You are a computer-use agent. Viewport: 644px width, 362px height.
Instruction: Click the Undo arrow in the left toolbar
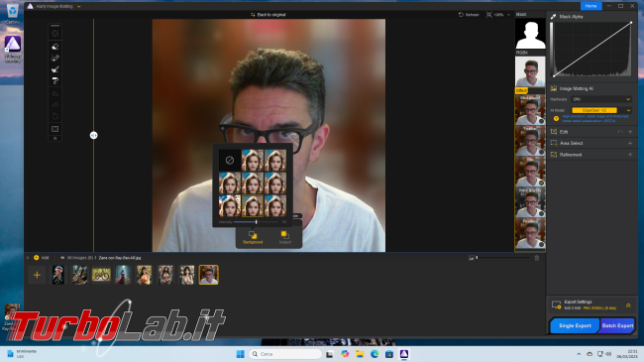55,94
